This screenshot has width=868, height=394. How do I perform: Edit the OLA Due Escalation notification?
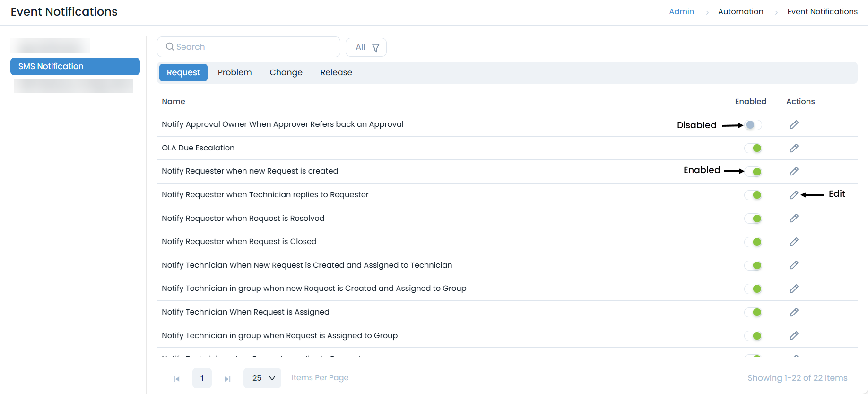(794, 148)
